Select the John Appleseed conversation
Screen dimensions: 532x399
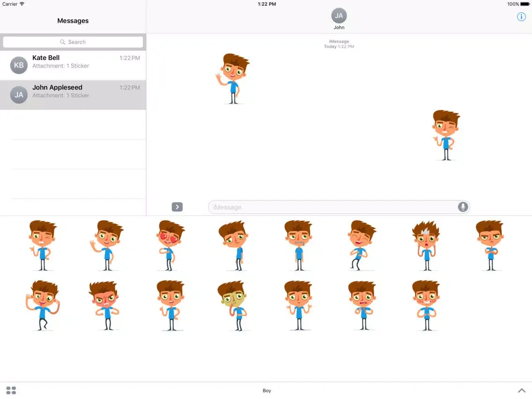[x=73, y=95]
